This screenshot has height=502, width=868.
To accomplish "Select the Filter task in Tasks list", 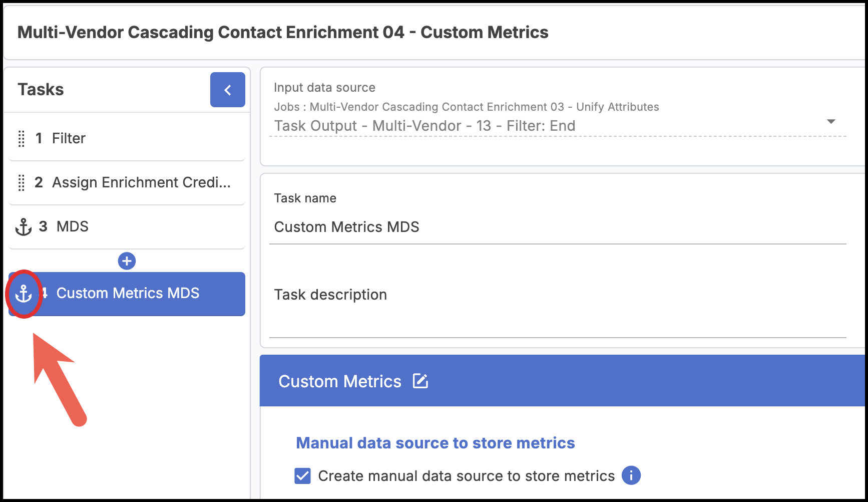I will 69,138.
